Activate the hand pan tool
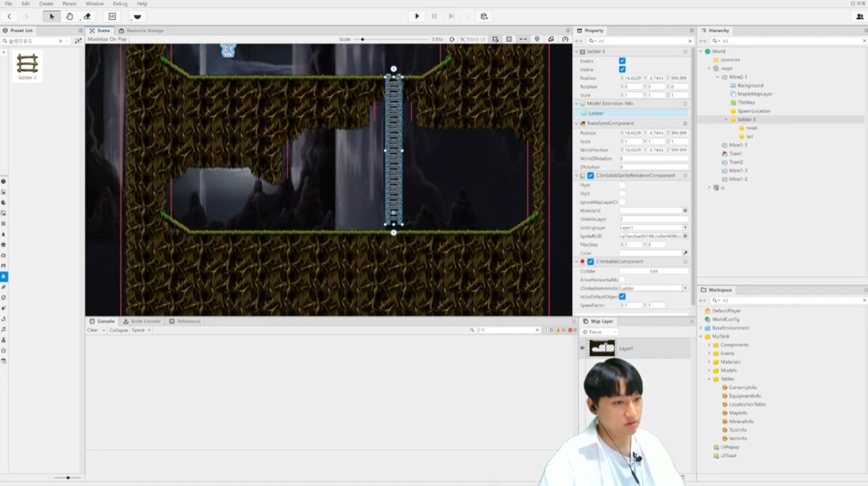This screenshot has height=486, width=868. (70, 17)
